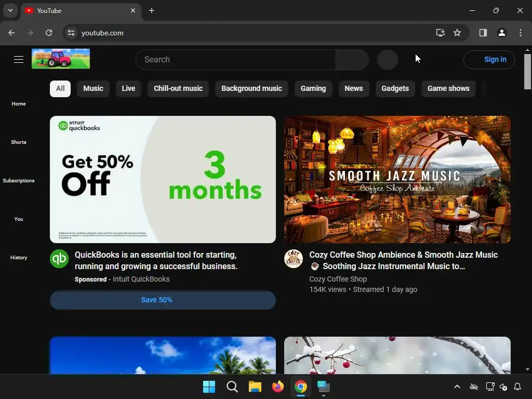
Task: Open the Chrome side panel icon
Action: [483, 33]
